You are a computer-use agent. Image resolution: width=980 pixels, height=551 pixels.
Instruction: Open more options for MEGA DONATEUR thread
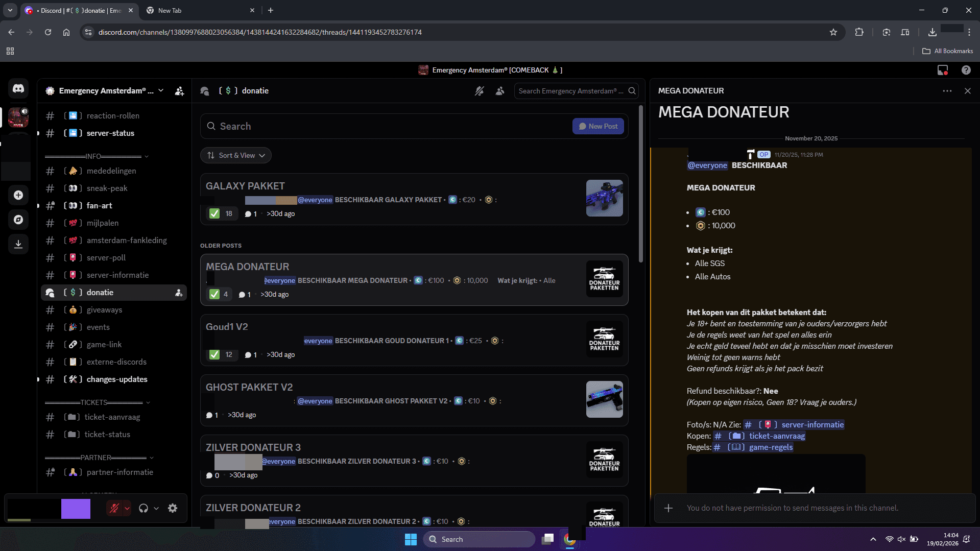click(x=947, y=91)
